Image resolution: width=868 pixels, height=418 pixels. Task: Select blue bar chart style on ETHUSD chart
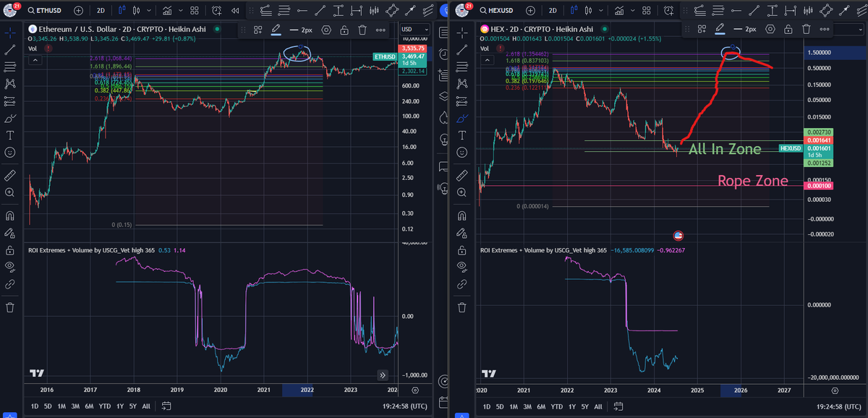[122, 11]
